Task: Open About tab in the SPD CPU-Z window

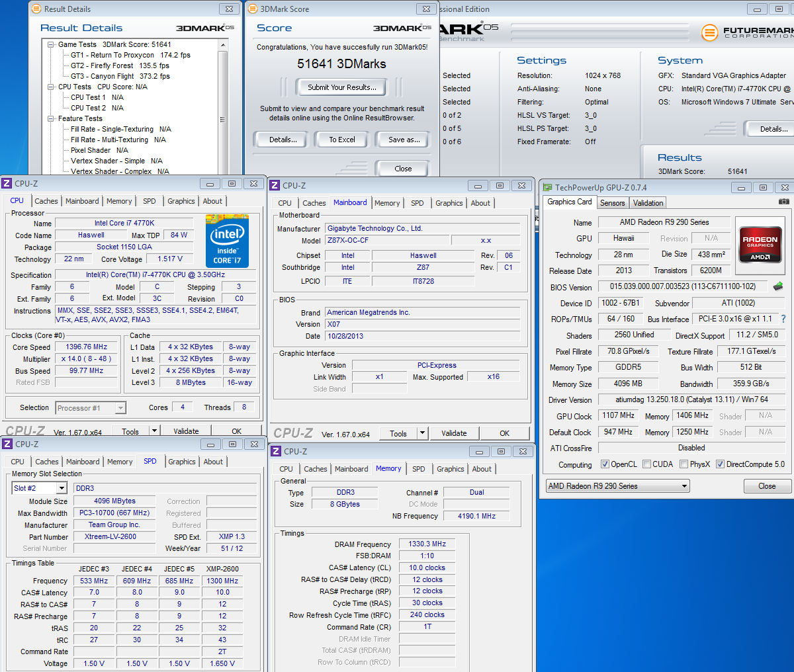Action: tap(213, 462)
